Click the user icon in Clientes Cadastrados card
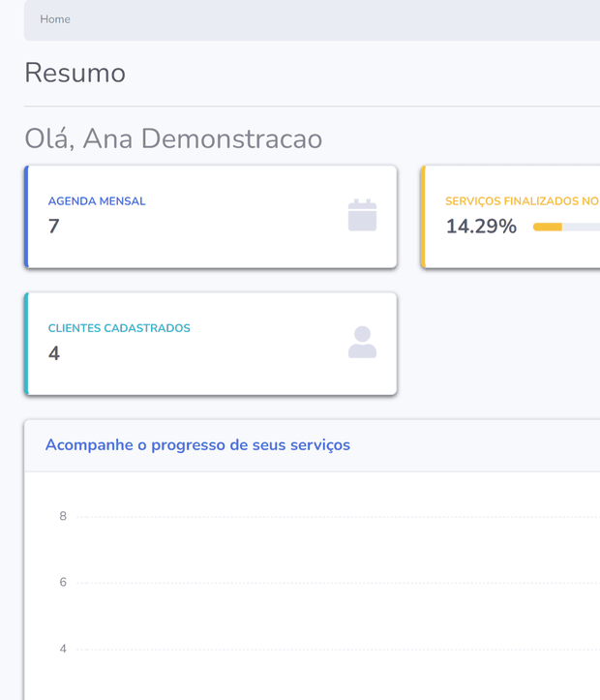This screenshot has height=700, width=600. 362,342
